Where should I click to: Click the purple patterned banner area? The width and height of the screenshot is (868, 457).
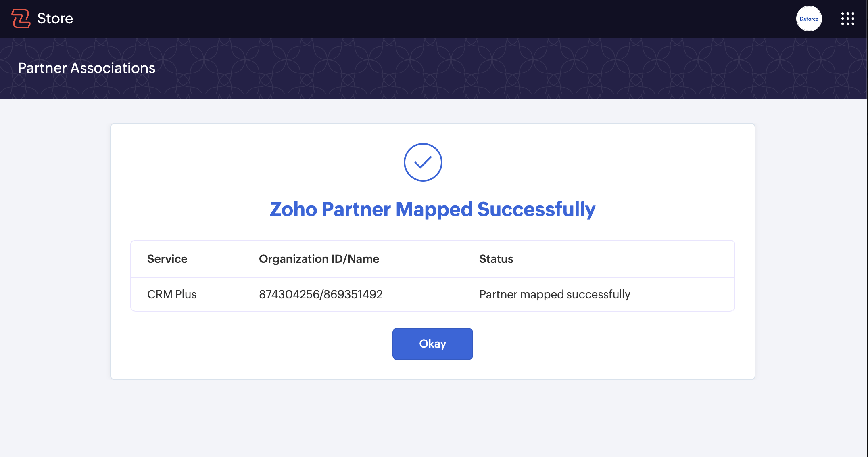(x=484, y=68)
